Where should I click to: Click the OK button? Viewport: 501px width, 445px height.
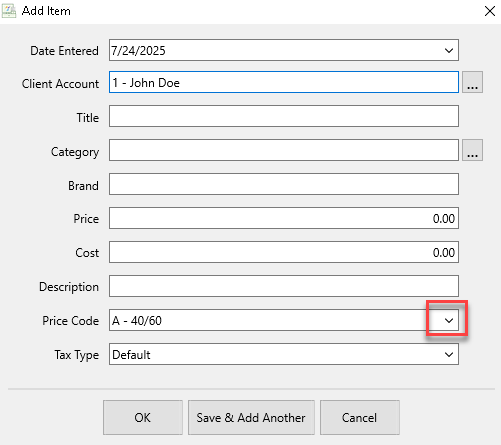143,417
